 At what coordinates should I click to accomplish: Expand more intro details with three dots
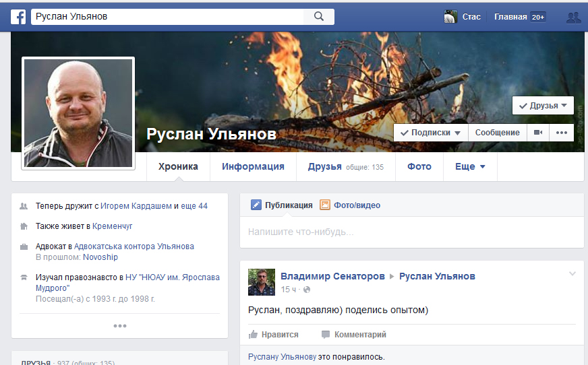coord(120,326)
